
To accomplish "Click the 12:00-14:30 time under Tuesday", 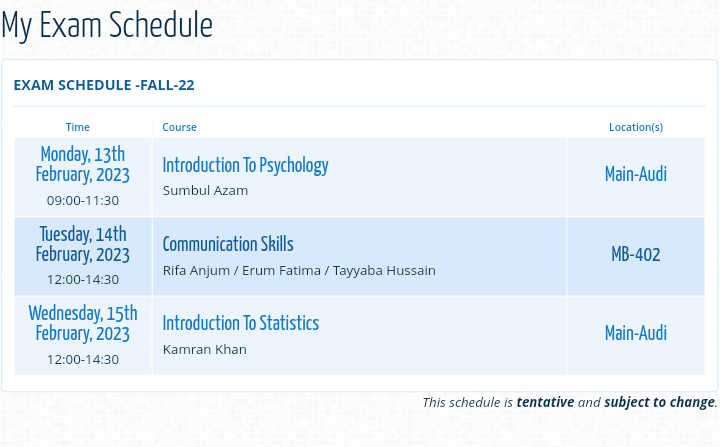I will tap(83, 279).
